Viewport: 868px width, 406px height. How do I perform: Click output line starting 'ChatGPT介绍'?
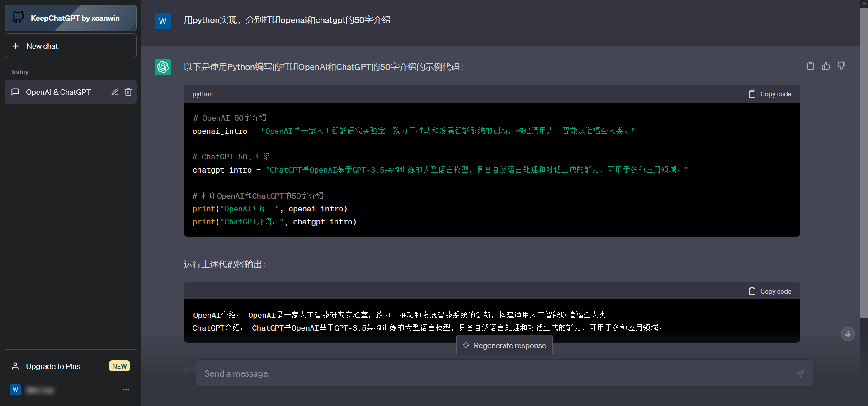click(x=429, y=327)
